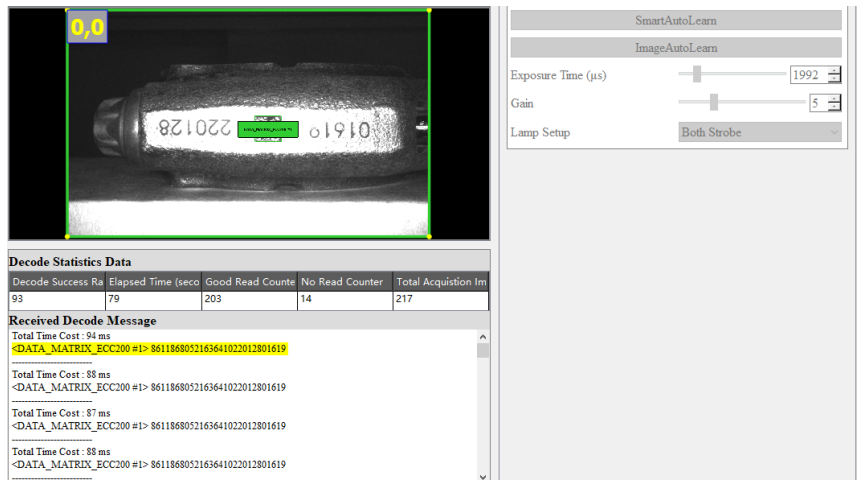The height and width of the screenshot is (488, 867).
Task: Click the Exposure Time value field
Action: [807, 75]
